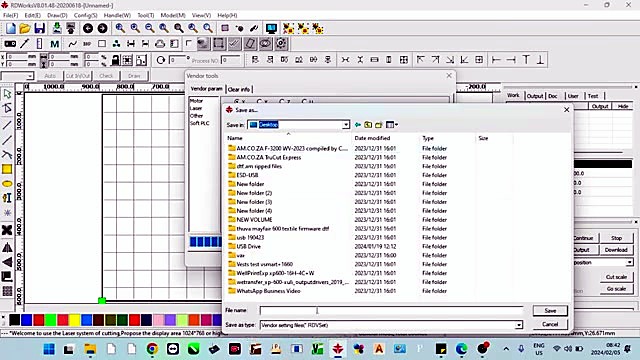This screenshot has width=640, height=360.
Task: Click Cancel in Save as dialog
Action: 550,324
